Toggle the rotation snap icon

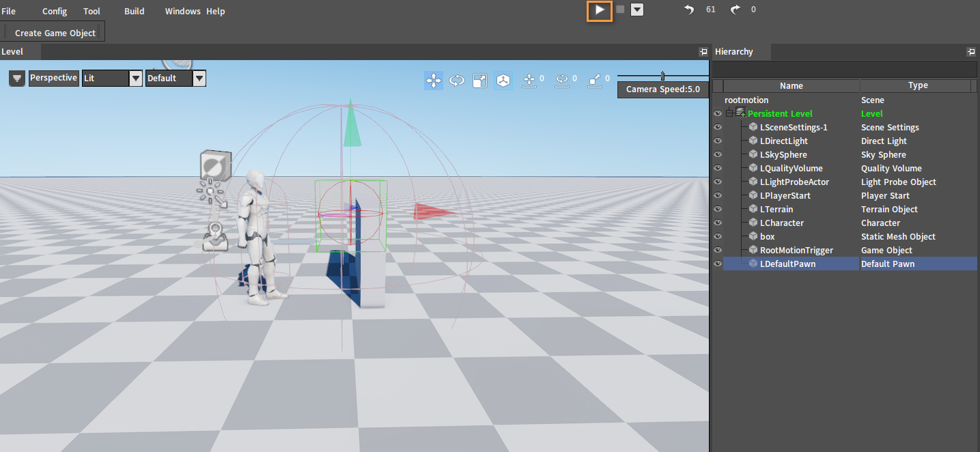(x=562, y=81)
